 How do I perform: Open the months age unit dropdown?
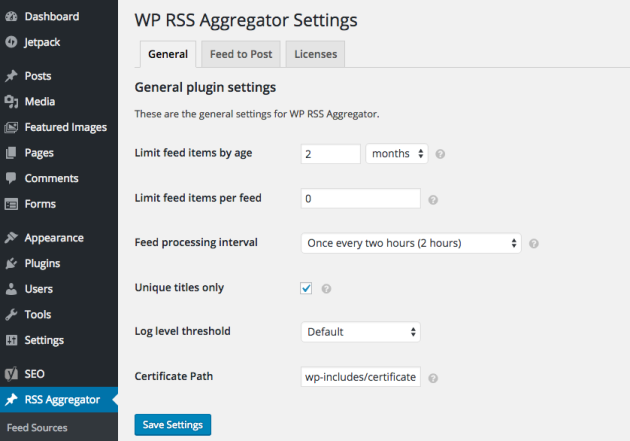point(397,154)
